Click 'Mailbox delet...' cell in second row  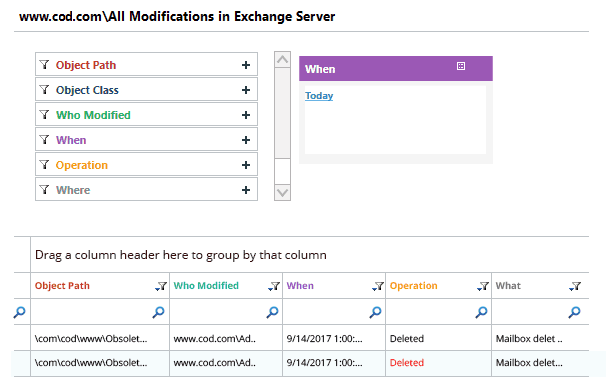540,362
